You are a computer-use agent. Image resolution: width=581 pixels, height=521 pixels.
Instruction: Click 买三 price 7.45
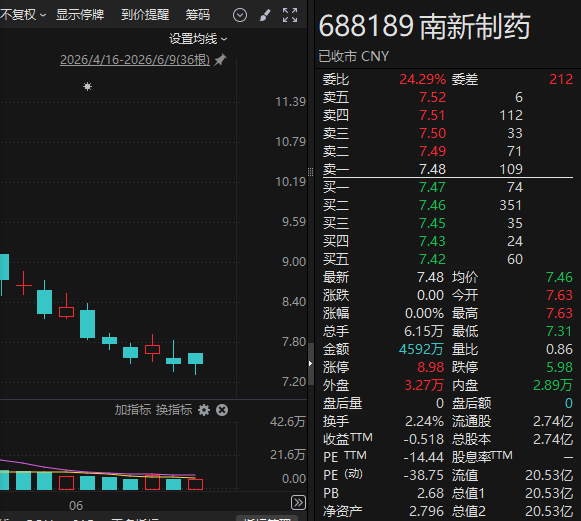(432, 223)
